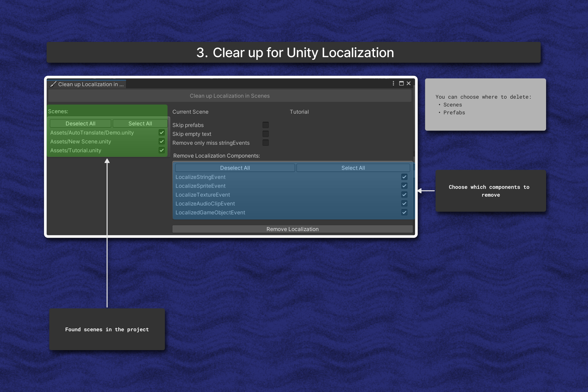The image size is (588, 392).
Task: Uncheck the Assets/New Scene.unity checkbox
Action: 162,141
